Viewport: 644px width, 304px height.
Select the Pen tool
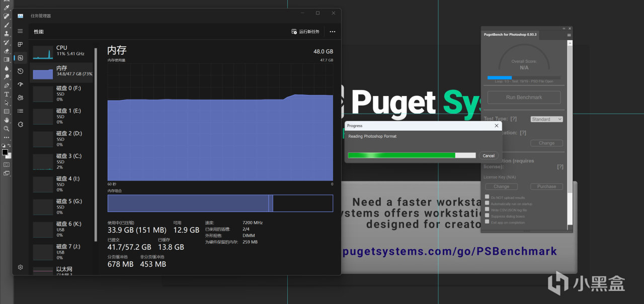[7, 85]
